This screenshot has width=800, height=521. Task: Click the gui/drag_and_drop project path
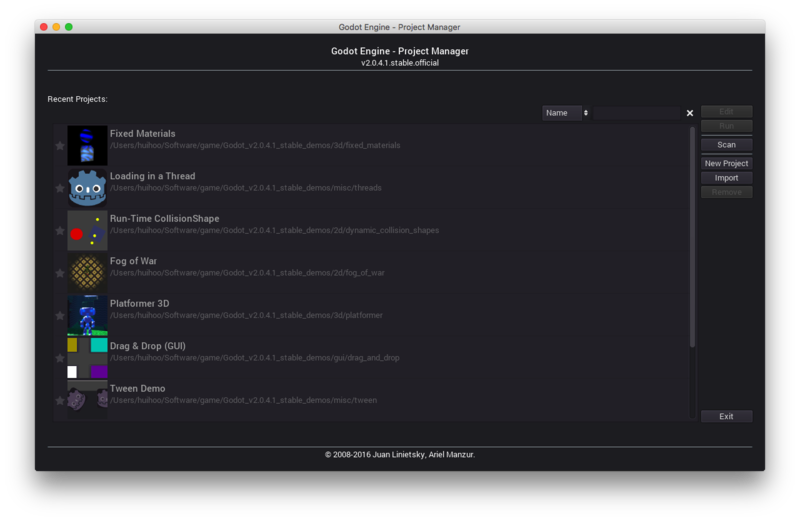pos(255,358)
